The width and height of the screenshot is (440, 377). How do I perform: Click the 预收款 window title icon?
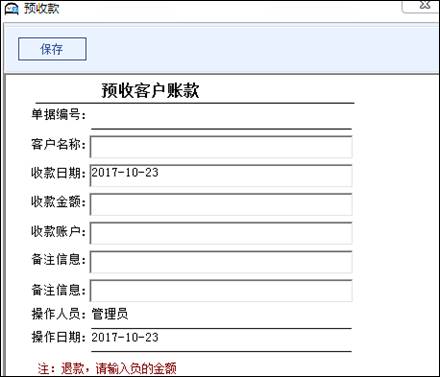pos(12,8)
